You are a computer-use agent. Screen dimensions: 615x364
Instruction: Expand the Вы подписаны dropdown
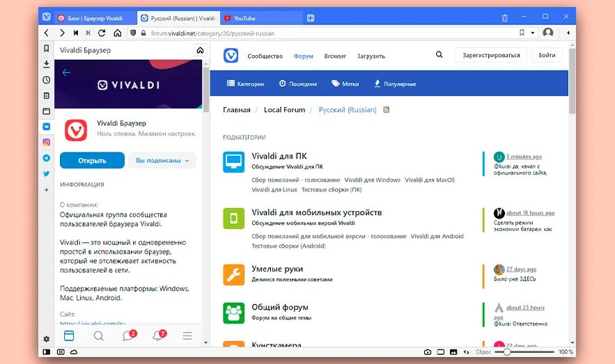click(x=162, y=161)
